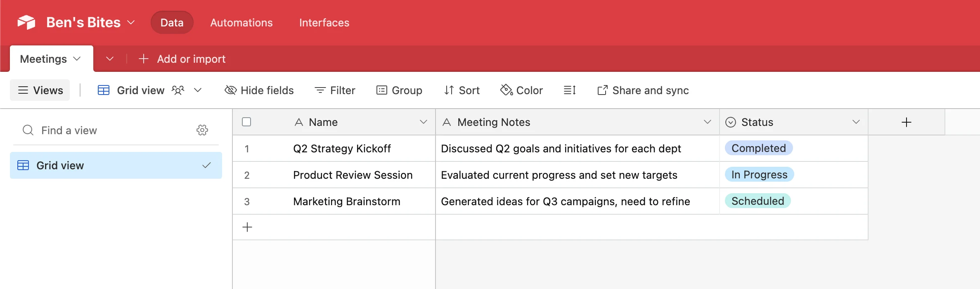Open the Interfaces tab

[x=324, y=22]
